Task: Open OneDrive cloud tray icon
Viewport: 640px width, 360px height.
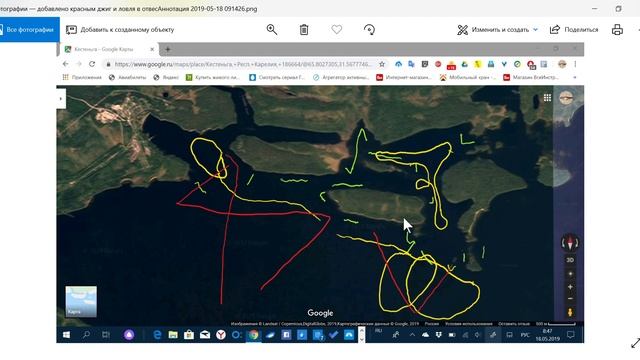Action: [x=425, y=335]
